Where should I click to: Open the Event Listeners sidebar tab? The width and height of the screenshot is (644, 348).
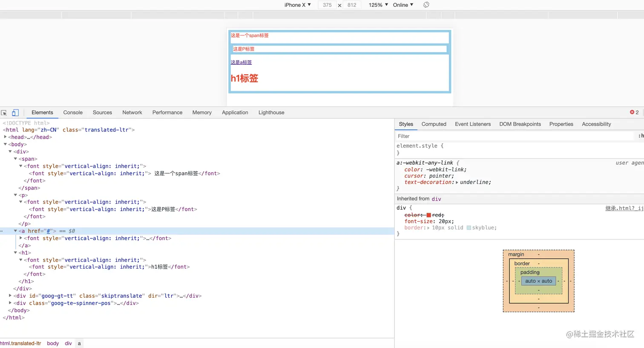pyautogui.click(x=473, y=124)
